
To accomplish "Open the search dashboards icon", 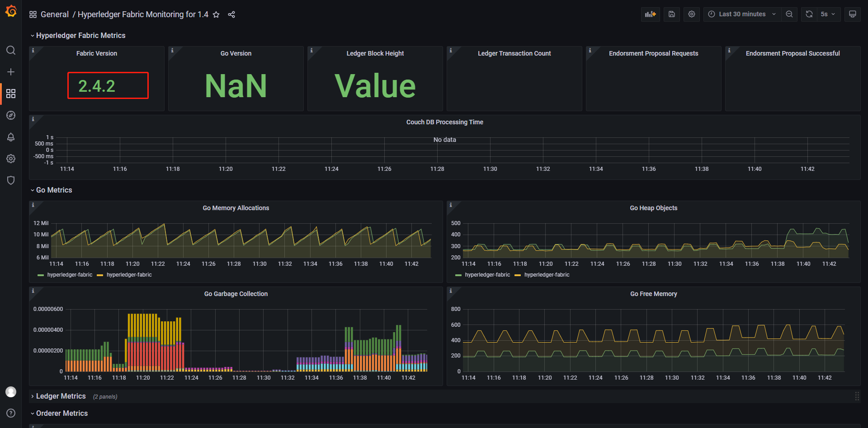I will [x=11, y=50].
